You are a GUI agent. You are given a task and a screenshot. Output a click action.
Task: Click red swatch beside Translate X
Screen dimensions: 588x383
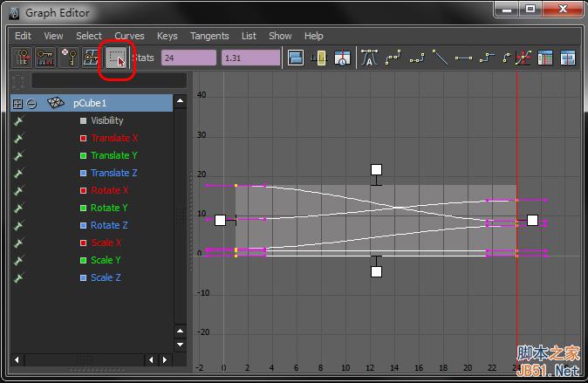coord(83,138)
